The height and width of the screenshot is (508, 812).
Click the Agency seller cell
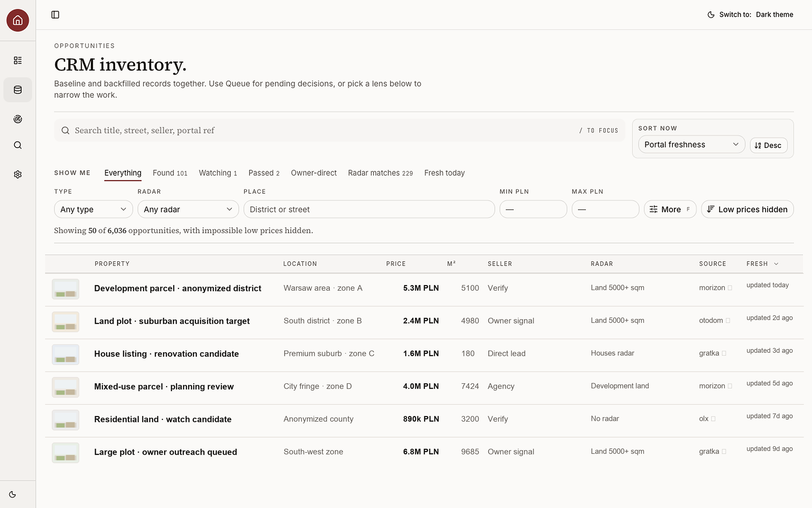coord(501,386)
